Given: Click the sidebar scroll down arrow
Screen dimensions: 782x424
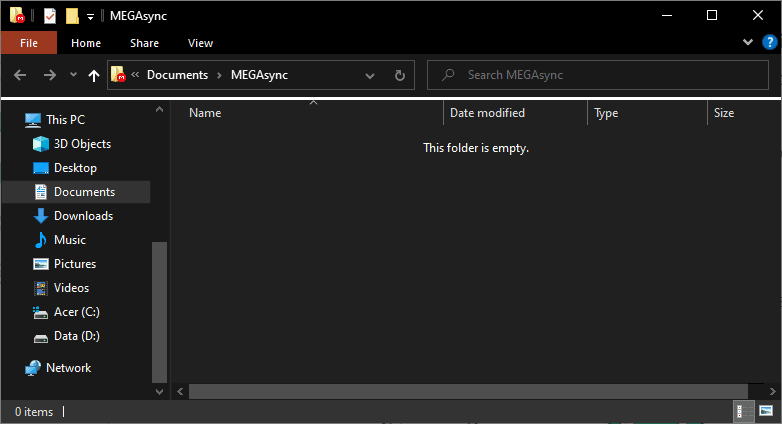Looking at the screenshot, I should pyautogui.click(x=159, y=392).
